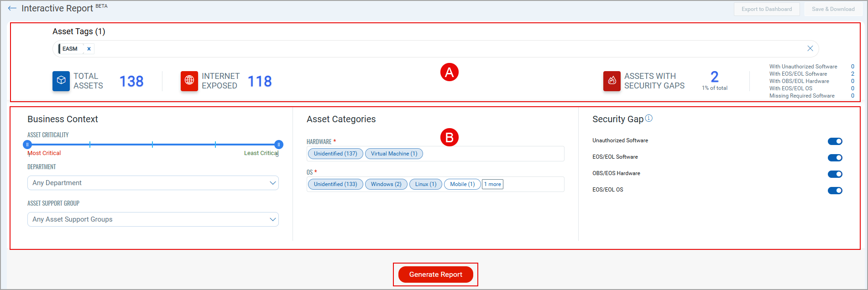Remove the EASM asset tag

pos(89,49)
